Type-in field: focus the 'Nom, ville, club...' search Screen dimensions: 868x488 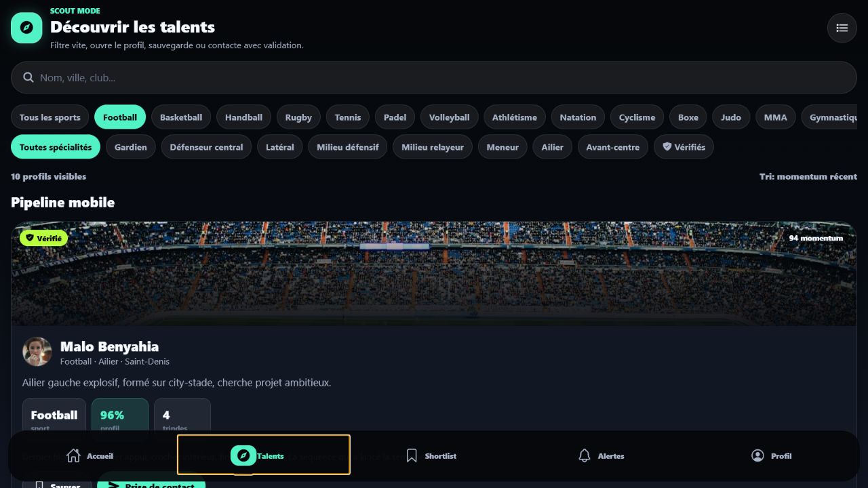434,77
